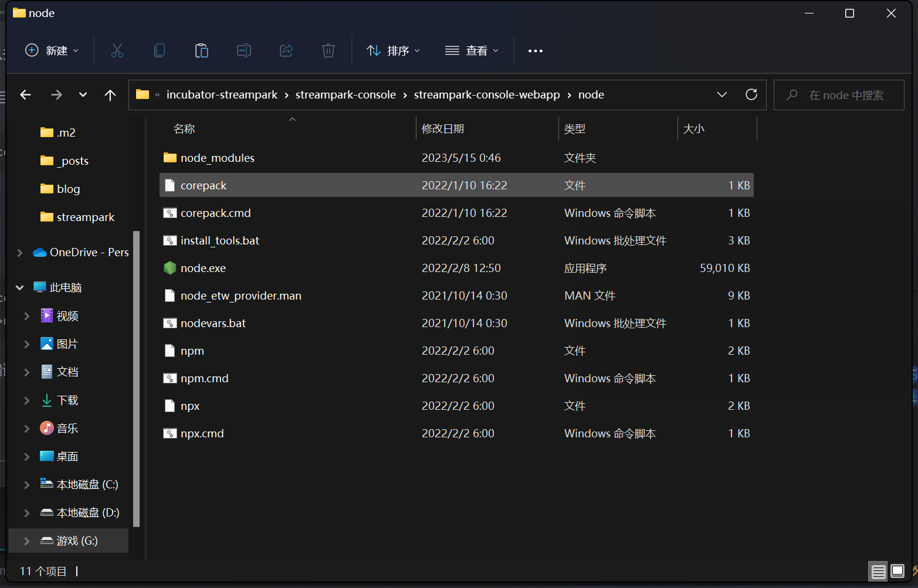Switch to large thumbnails view icon
Viewport: 918px width, 588px height.
pos(897,571)
